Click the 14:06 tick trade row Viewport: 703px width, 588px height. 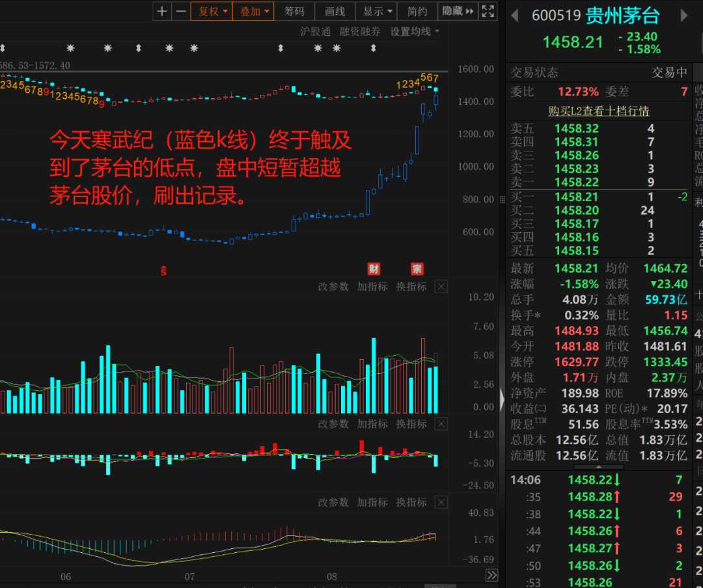coord(600,480)
